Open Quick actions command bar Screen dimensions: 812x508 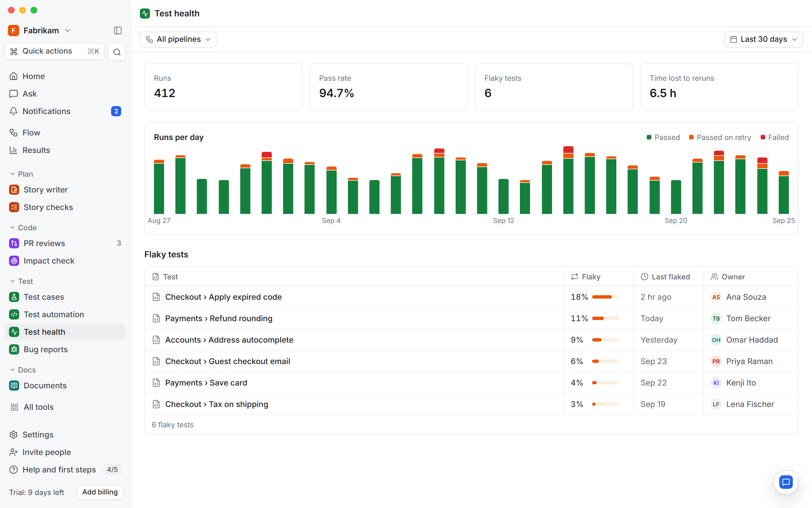(x=54, y=51)
